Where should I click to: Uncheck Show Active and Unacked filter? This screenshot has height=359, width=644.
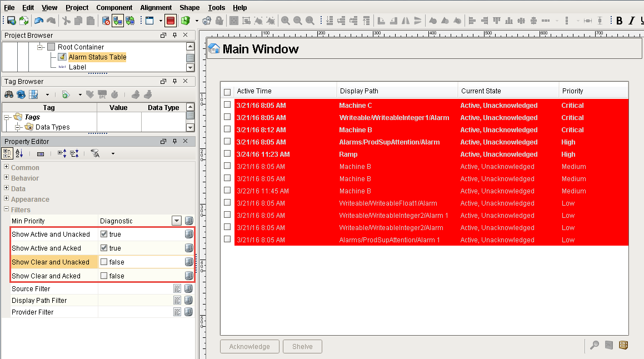click(x=104, y=234)
